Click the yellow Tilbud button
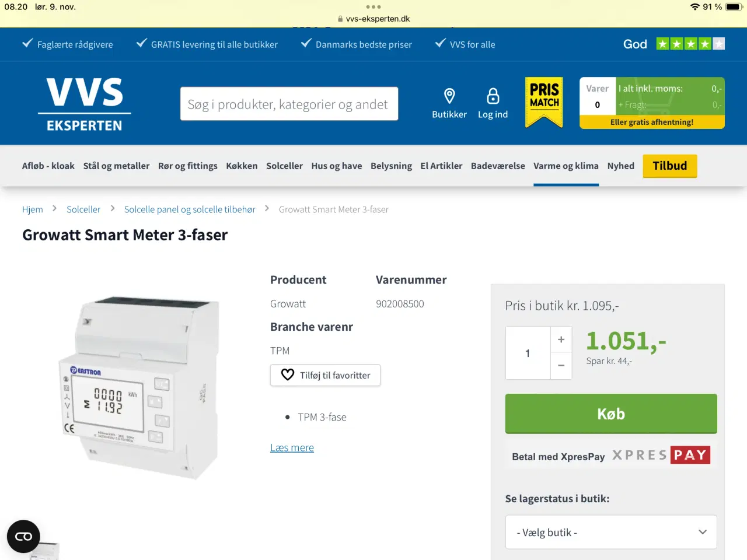 pyautogui.click(x=670, y=166)
